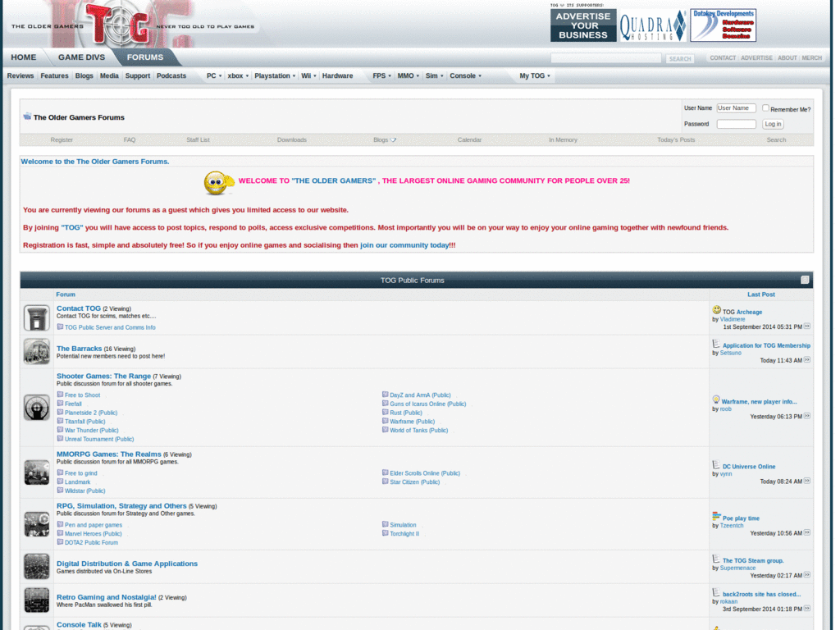The image size is (840, 630).
Task: Tick the Remember Me checkbox
Action: (765, 107)
